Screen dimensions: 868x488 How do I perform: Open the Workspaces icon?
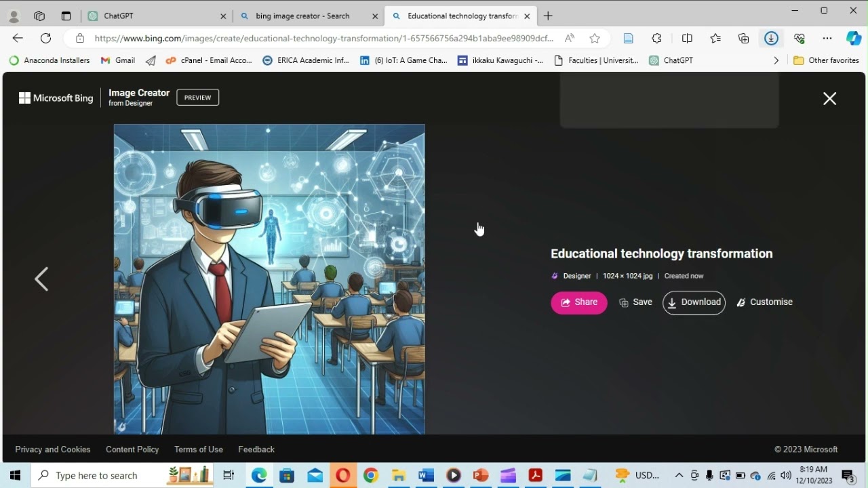(x=39, y=16)
